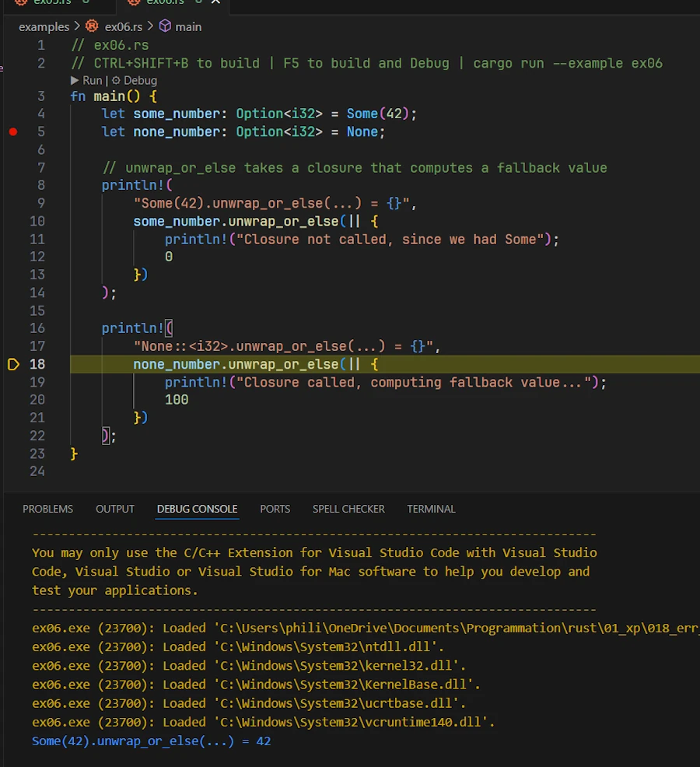Viewport: 700px width, 767px height.
Task: Switch to the TERMINAL panel tab
Action: 431,509
